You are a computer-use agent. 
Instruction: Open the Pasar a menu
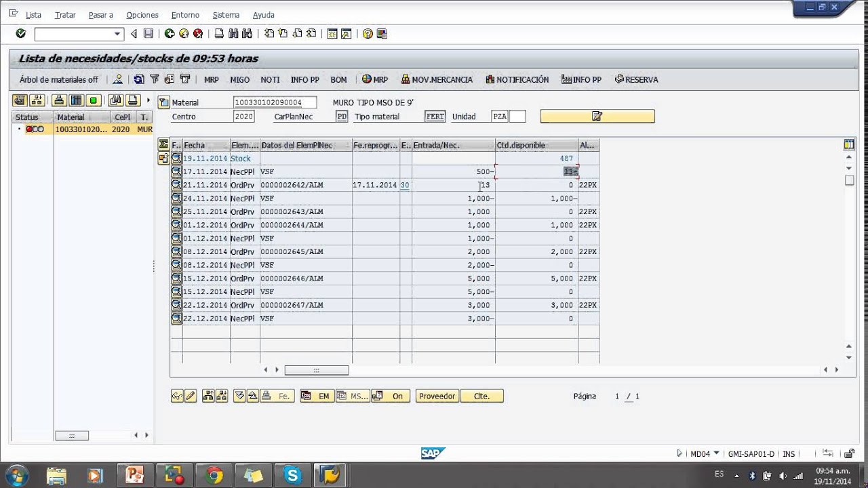[101, 15]
